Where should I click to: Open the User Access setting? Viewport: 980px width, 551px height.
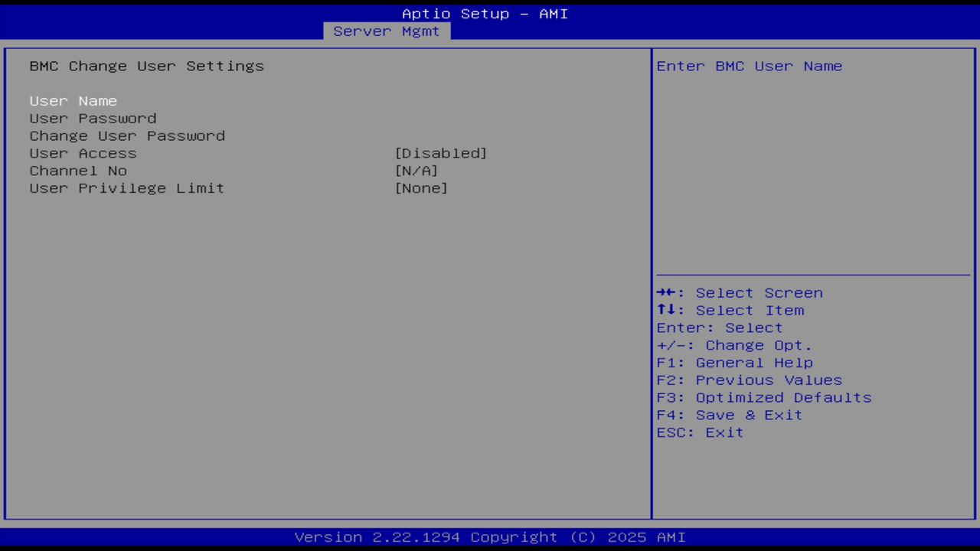pyautogui.click(x=83, y=153)
